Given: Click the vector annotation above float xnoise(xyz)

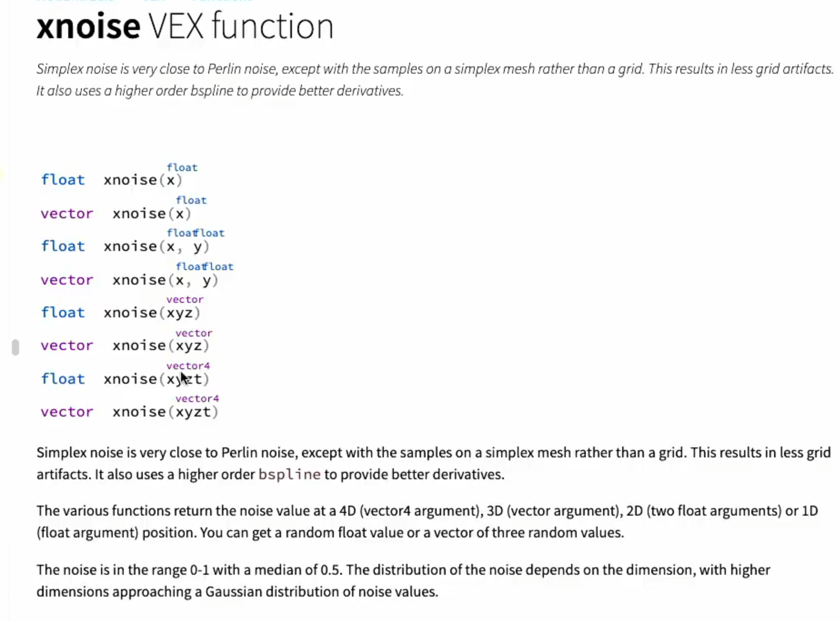Looking at the screenshot, I should coord(185,299).
